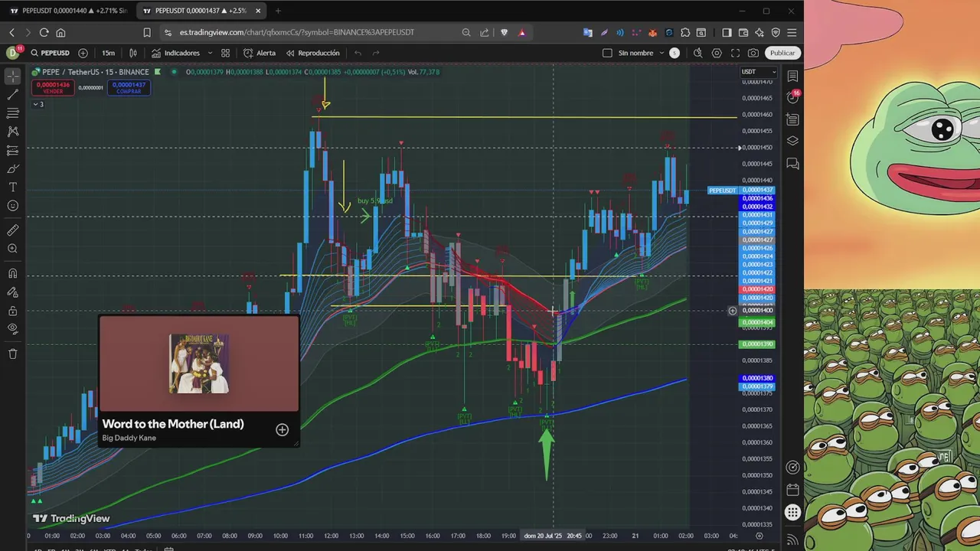Enter fullscreen chart mode
Screen dimensions: 980x551
click(735, 53)
